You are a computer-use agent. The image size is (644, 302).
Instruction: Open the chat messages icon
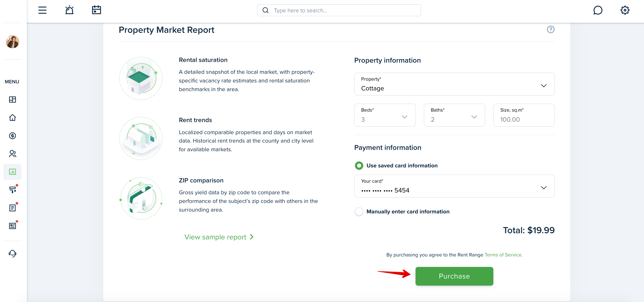point(598,10)
